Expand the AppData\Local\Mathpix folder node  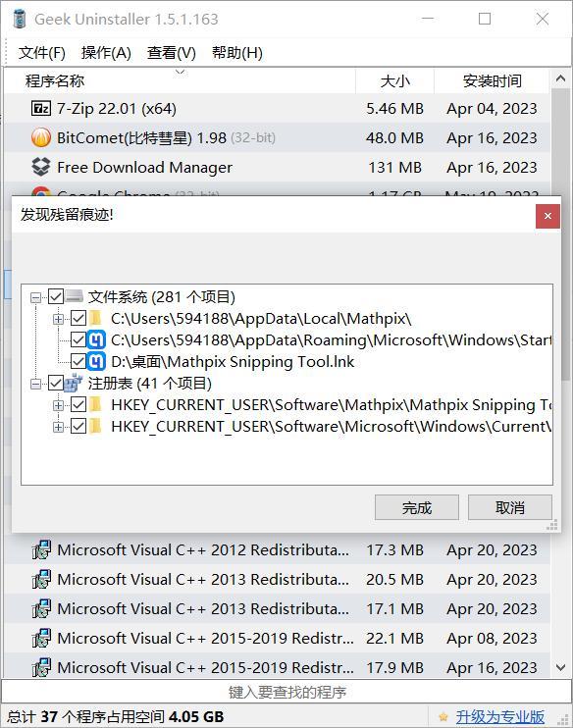click(x=59, y=319)
